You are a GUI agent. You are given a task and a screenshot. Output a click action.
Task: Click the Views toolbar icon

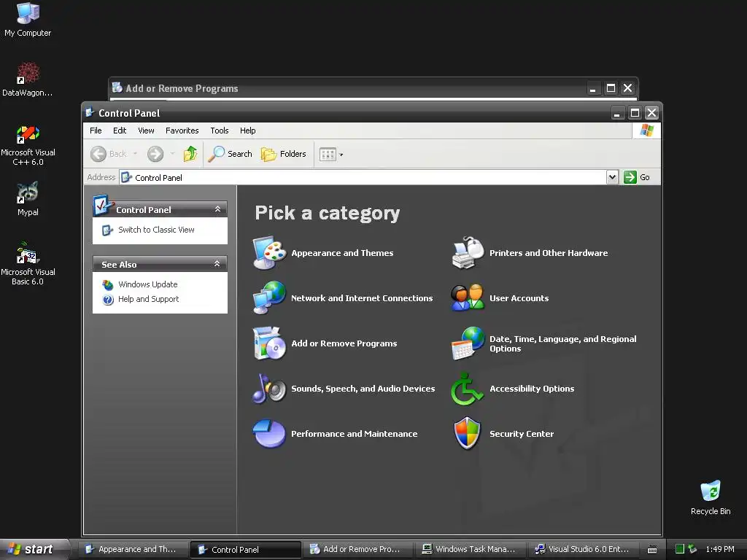tap(328, 155)
